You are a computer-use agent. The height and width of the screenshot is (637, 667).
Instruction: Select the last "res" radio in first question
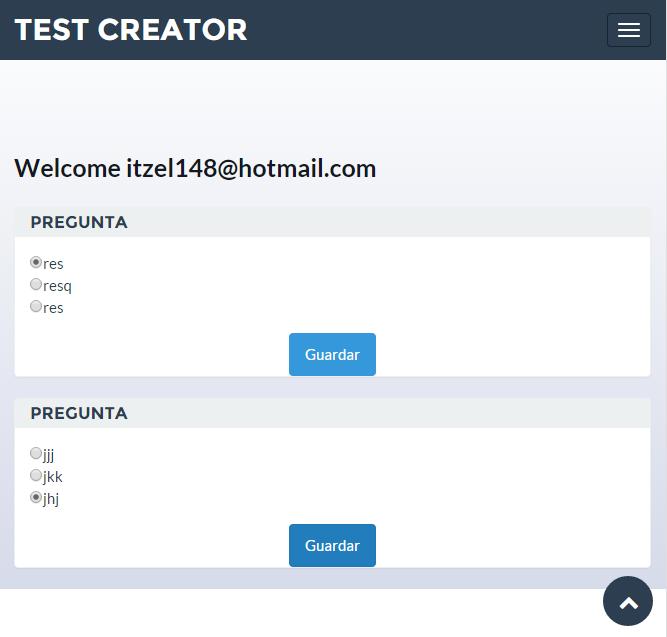tap(37, 307)
